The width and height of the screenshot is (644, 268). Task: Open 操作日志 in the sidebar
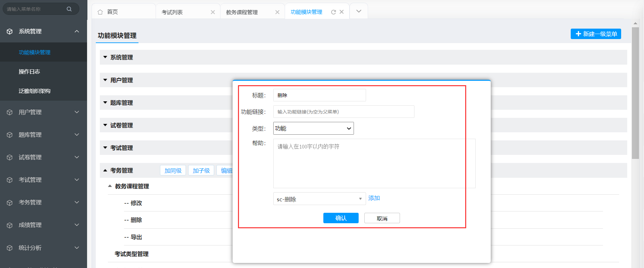point(29,72)
